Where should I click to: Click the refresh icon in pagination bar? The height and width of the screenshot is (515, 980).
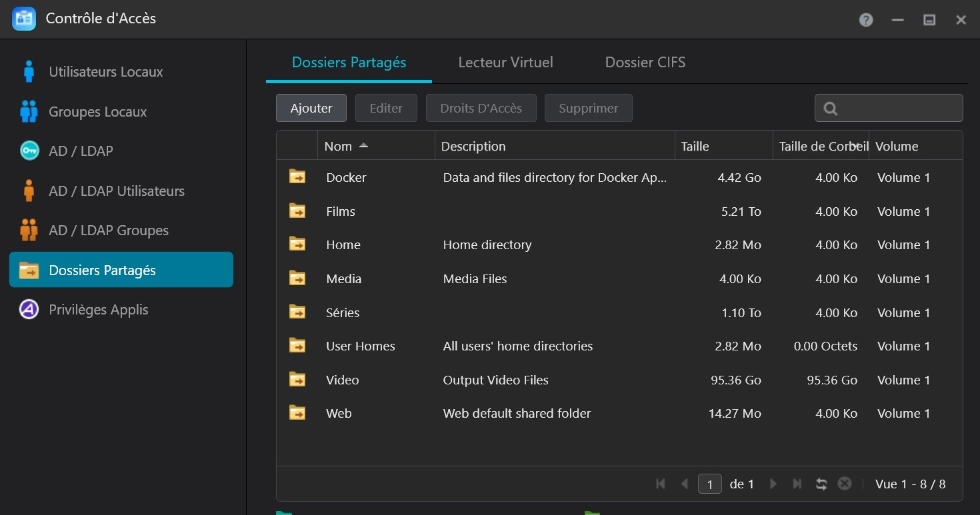[821, 484]
